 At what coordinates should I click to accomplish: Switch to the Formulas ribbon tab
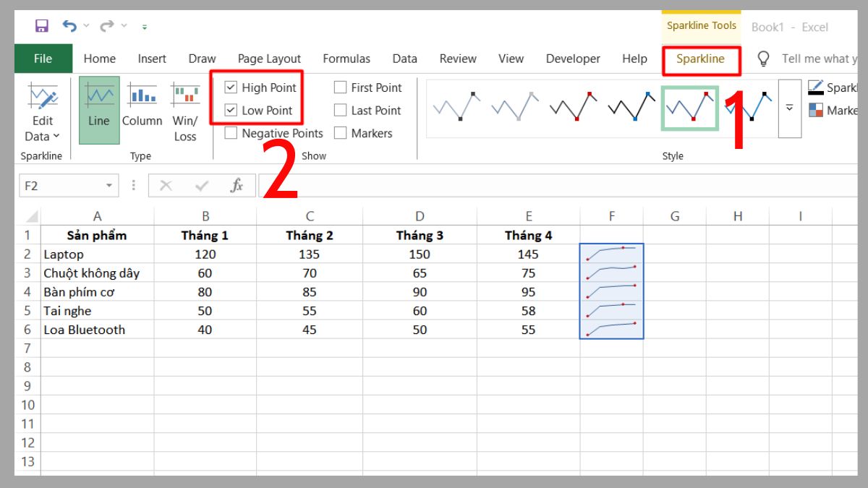point(346,59)
